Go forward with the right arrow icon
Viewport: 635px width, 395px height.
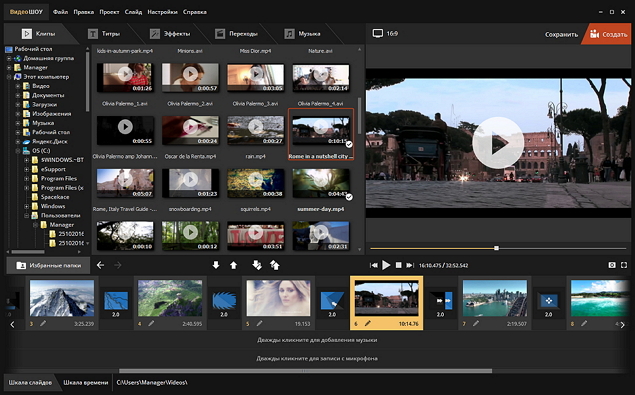coord(118,265)
